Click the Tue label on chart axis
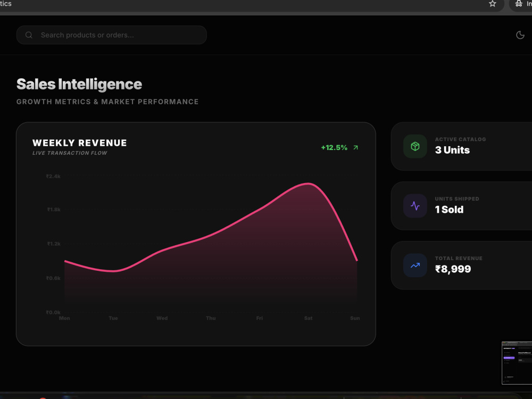 coord(113,318)
